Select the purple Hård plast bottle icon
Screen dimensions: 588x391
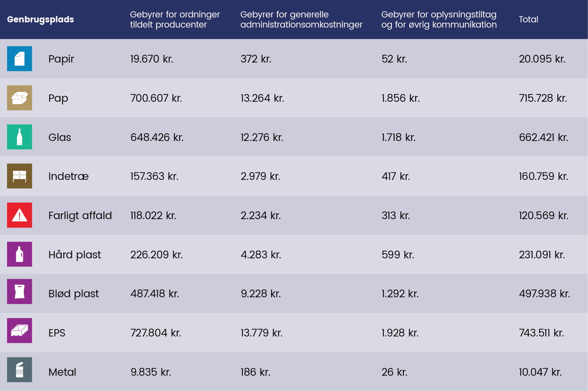pyautogui.click(x=19, y=254)
